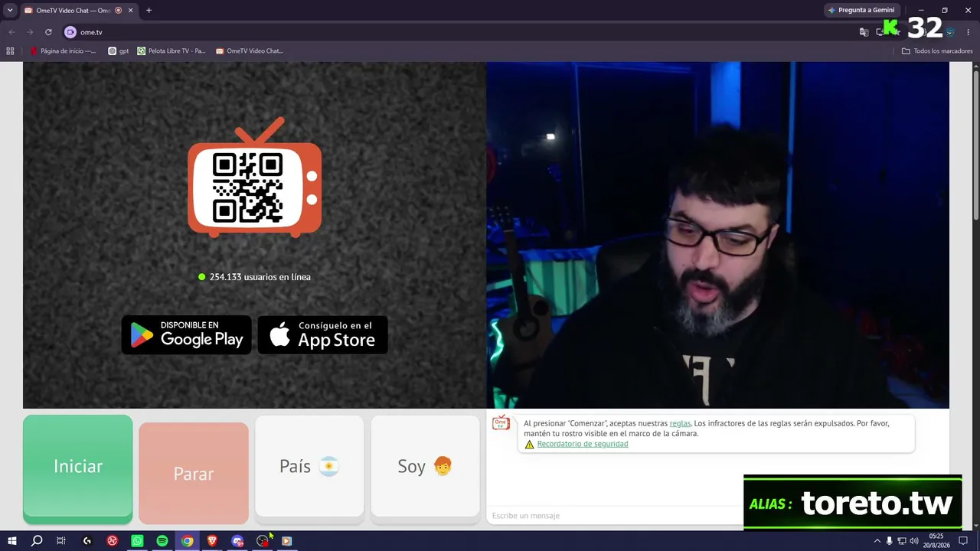This screenshot has width=980, height=551.
Task: View site information for ome.tv
Action: 70,32
